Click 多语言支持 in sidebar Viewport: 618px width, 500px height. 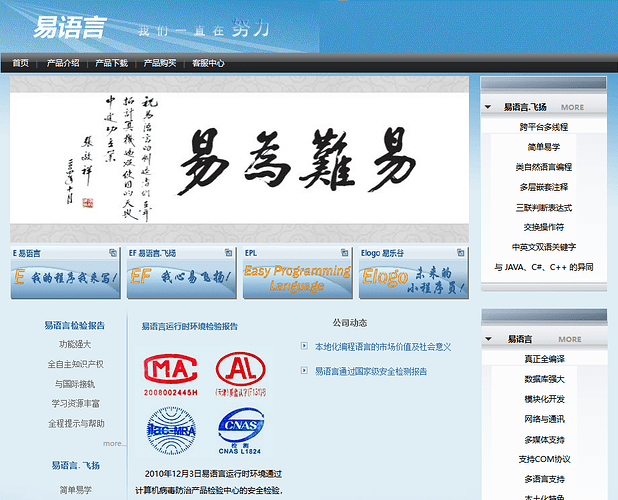[544, 479]
